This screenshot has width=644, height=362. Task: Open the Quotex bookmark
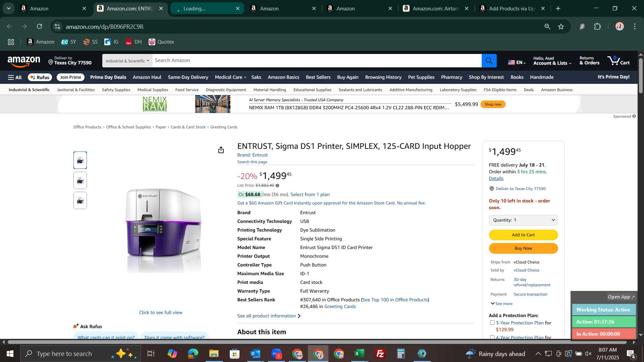pos(161,42)
